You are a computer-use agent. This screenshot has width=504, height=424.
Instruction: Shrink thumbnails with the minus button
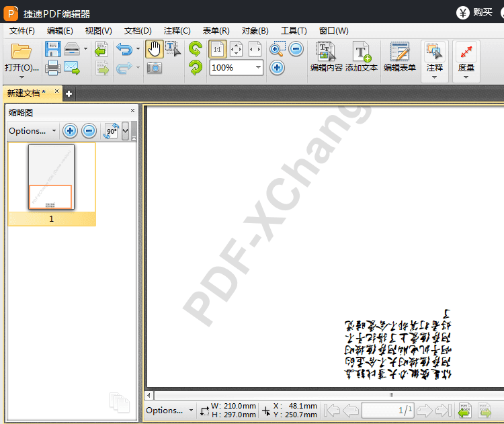tap(89, 131)
